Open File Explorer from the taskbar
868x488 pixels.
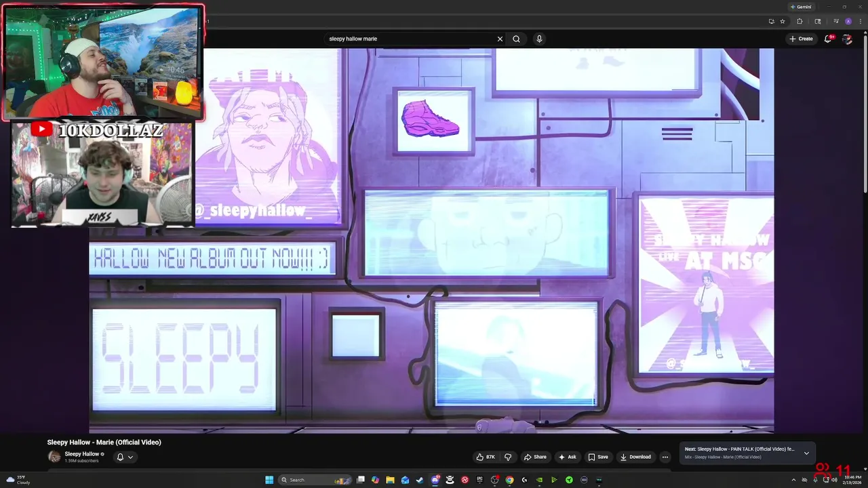[x=390, y=480]
